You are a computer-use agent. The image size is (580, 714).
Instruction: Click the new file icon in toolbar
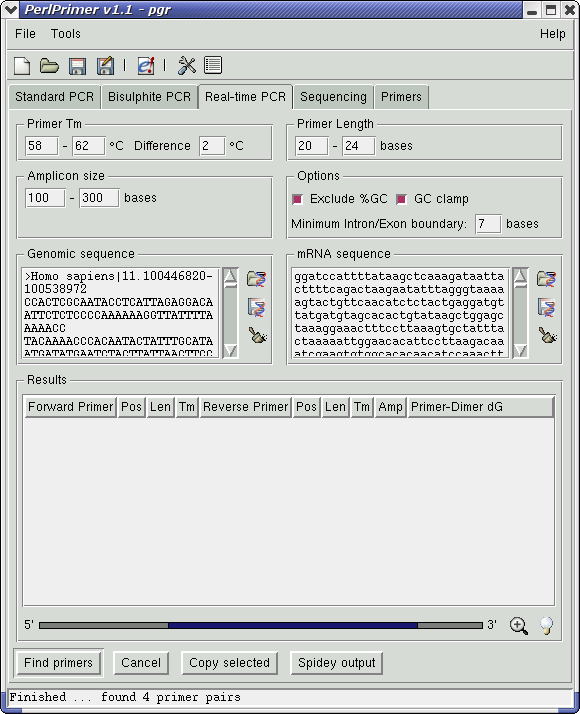(22, 66)
